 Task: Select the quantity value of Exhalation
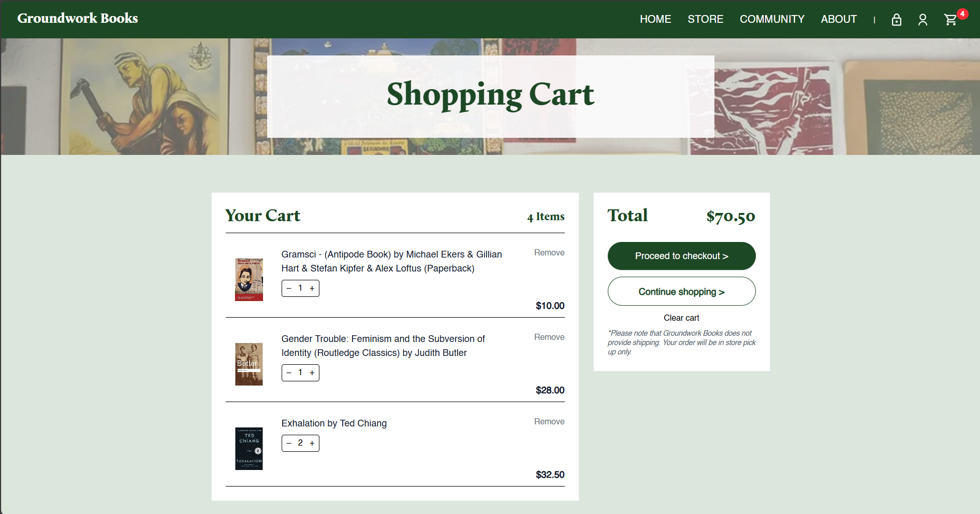[x=300, y=443]
